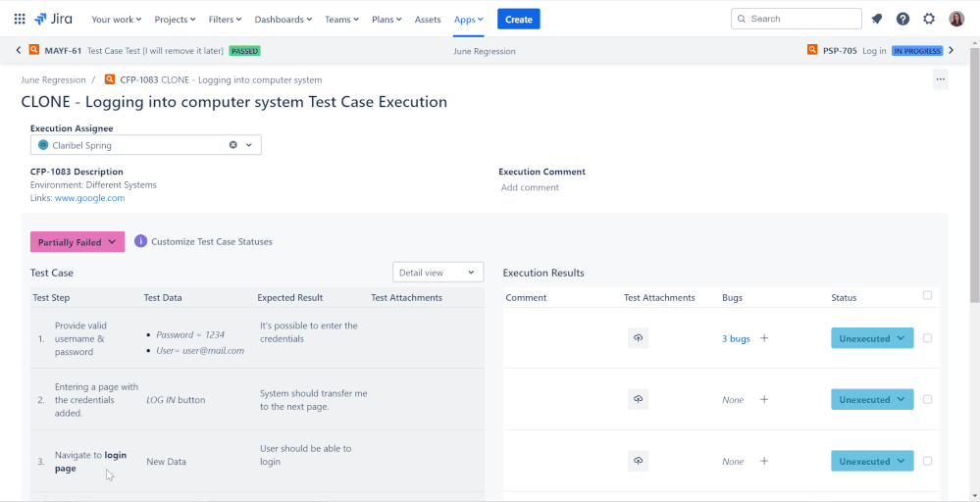Open PSP-705 Log in execution
Screen dimensions: 980x502
pyautogui.click(x=854, y=51)
